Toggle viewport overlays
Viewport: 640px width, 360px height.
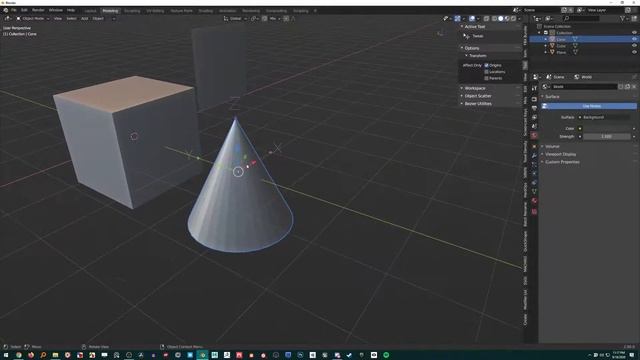click(472, 19)
